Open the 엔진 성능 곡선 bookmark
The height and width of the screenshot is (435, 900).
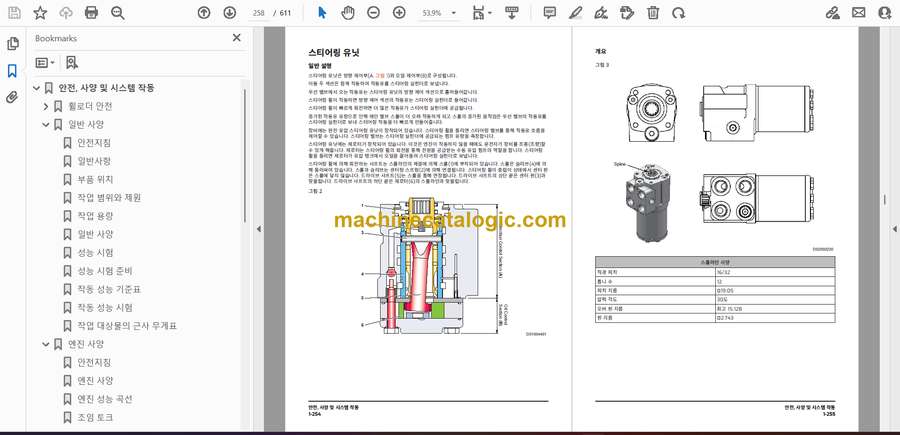pos(104,399)
